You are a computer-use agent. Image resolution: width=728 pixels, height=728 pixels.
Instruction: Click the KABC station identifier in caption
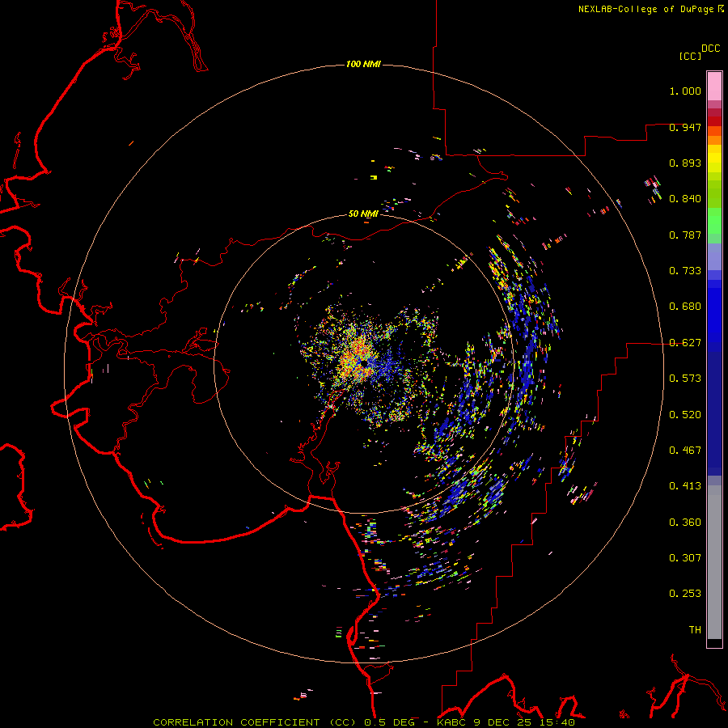point(452,722)
